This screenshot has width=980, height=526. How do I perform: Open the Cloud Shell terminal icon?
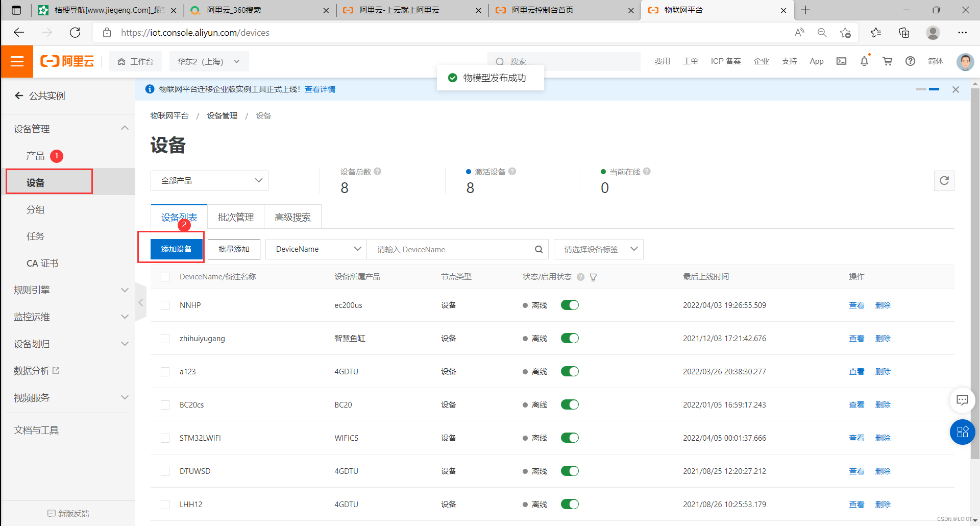(841, 61)
